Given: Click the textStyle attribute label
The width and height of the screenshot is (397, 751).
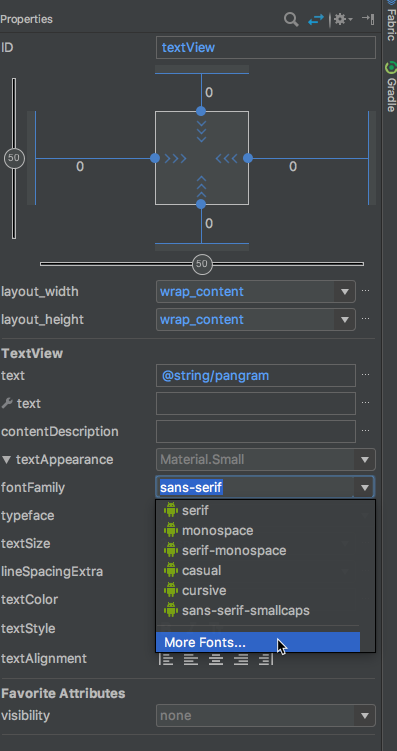Looking at the screenshot, I should click(x=28, y=628).
